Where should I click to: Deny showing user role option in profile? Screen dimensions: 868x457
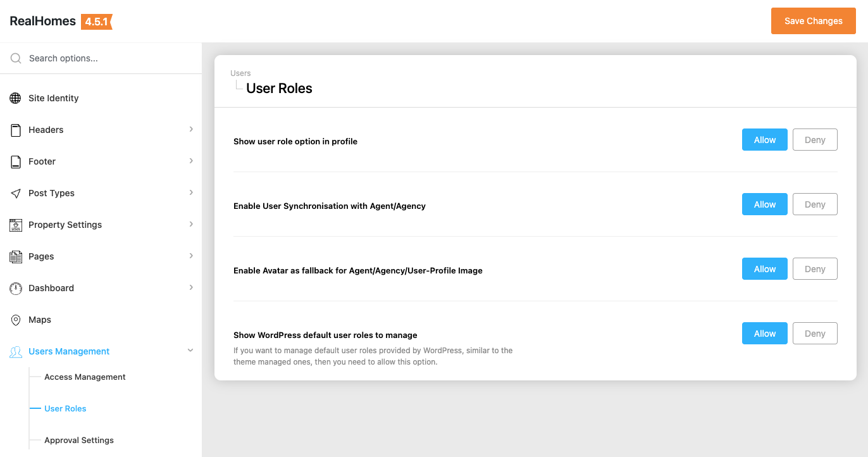pos(815,140)
